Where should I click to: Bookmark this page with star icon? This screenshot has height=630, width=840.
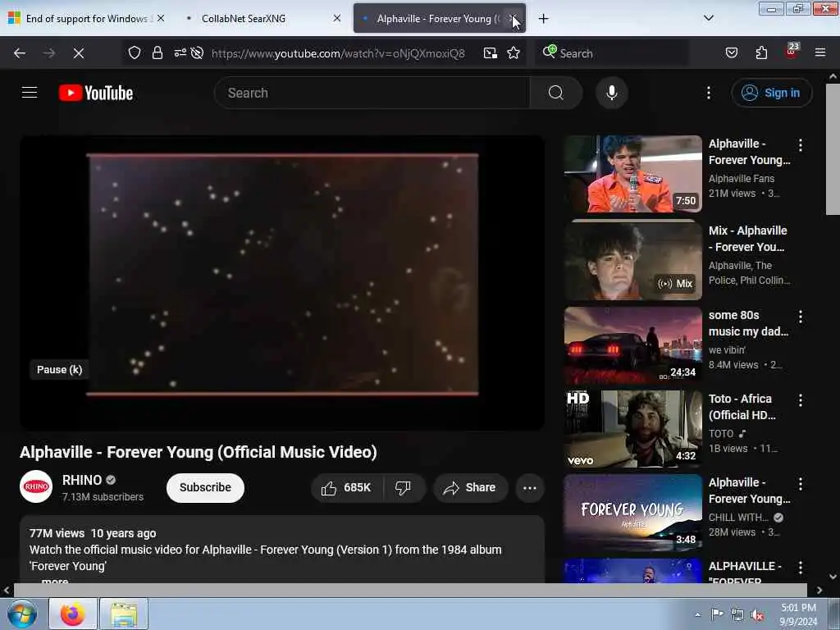tap(514, 53)
